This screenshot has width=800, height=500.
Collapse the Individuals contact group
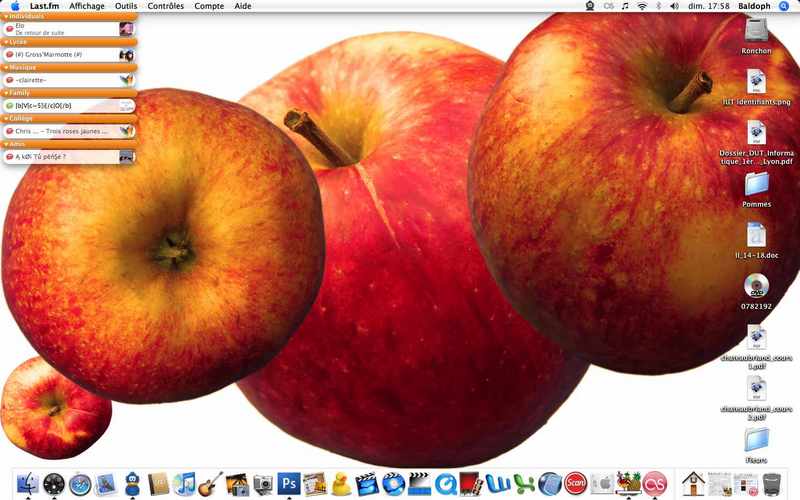tap(6, 16)
